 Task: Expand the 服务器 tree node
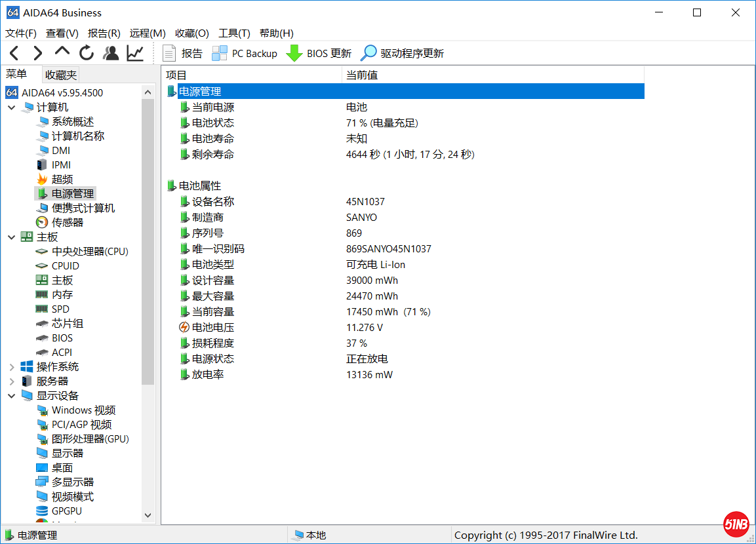(12, 381)
